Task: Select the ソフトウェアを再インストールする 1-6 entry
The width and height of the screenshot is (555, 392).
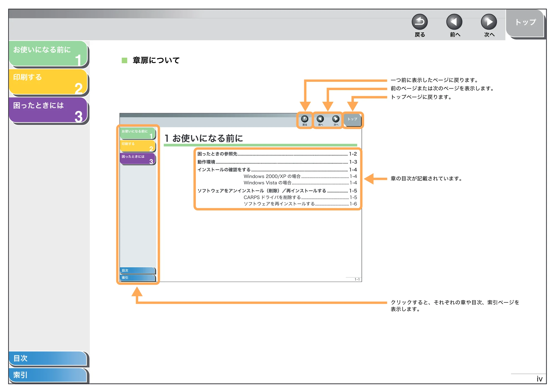Action: 300,204
